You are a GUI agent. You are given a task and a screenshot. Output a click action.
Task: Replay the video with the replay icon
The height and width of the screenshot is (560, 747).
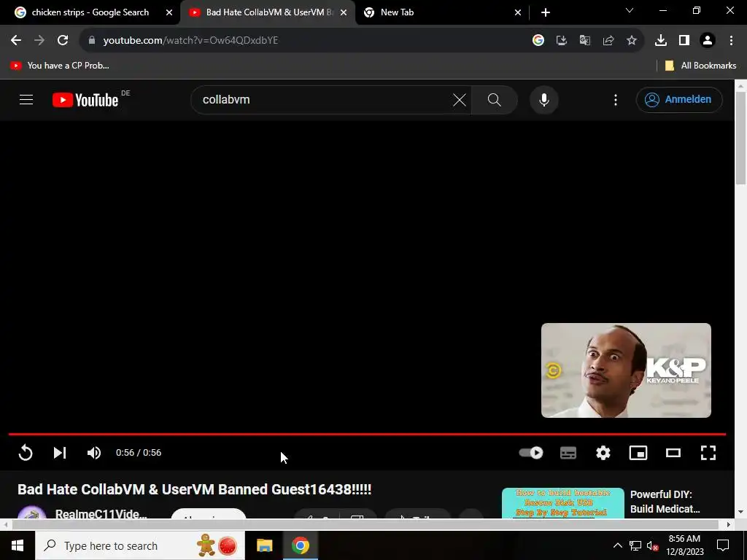coord(26,453)
